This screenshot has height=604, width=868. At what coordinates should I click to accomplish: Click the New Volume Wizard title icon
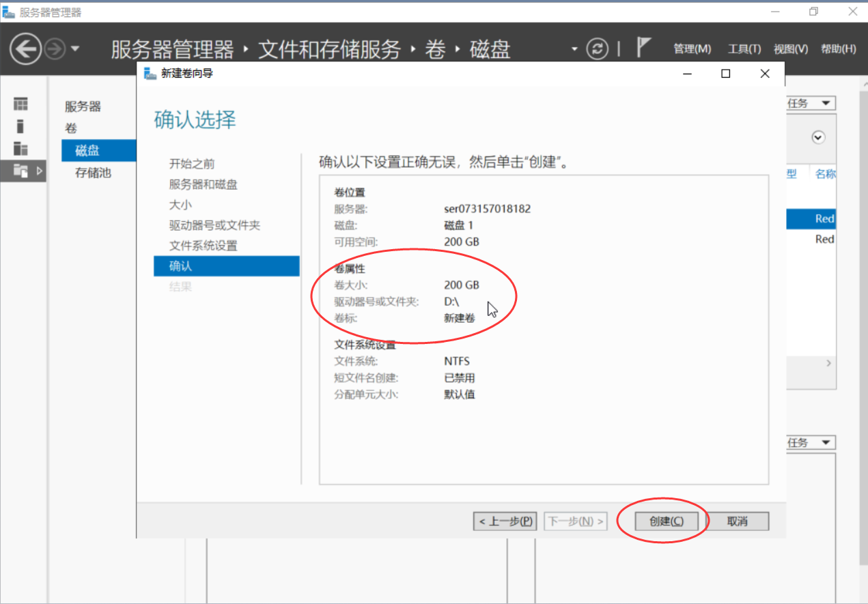(x=150, y=74)
